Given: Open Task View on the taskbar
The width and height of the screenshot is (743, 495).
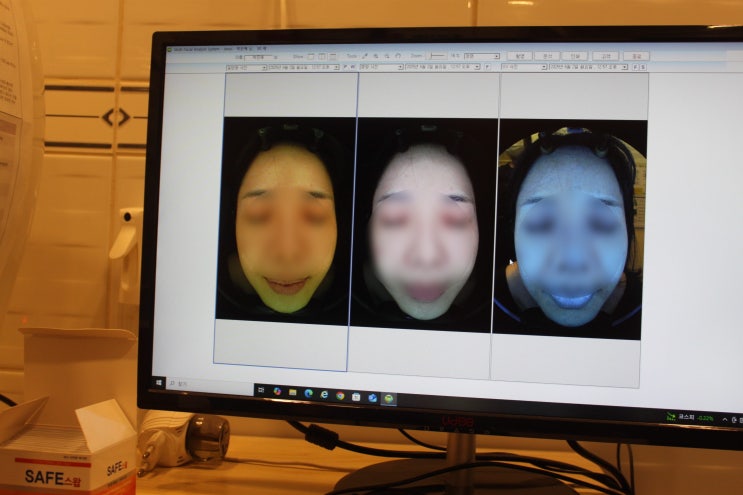Looking at the screenshot, I should [x=261, y=390].
